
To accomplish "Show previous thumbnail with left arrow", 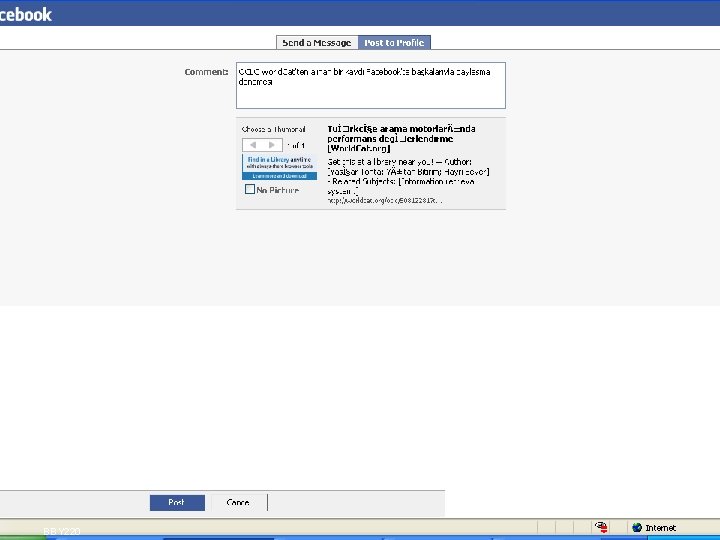I will pos(253,145).
